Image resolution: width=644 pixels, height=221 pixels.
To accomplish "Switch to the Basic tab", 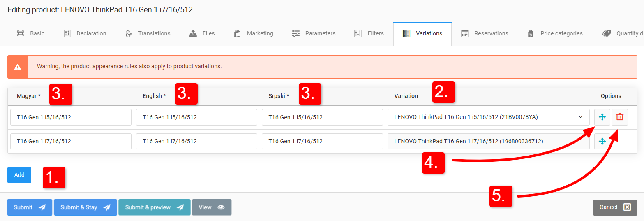I will tap(31, 33).
